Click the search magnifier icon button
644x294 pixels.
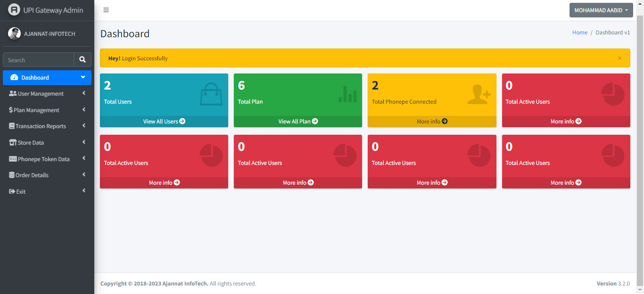coord(83,60)
